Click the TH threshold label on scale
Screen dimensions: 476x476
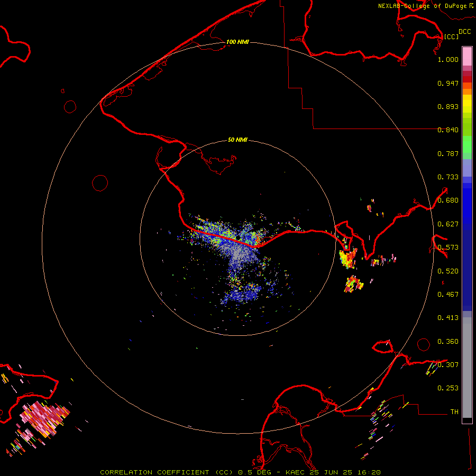[454, 412]
